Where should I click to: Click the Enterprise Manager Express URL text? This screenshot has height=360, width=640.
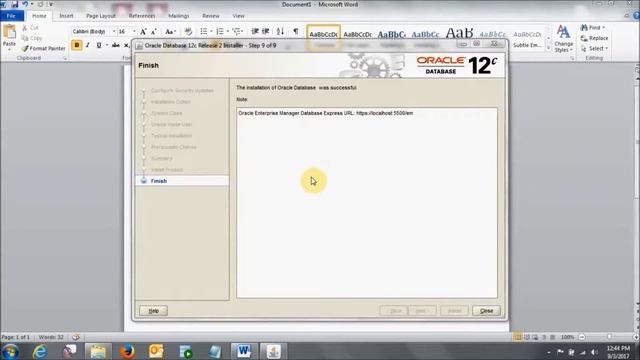(x=325, y=113)
